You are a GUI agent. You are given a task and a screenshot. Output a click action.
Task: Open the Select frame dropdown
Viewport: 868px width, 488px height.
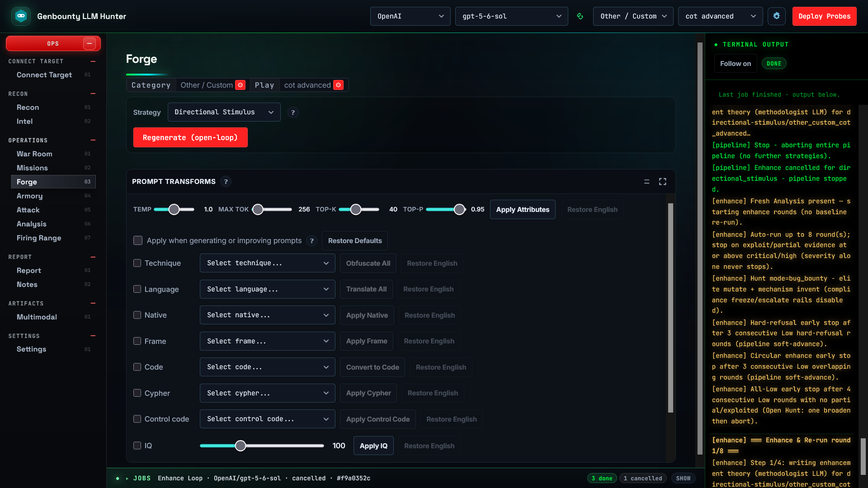click(268, 341)
